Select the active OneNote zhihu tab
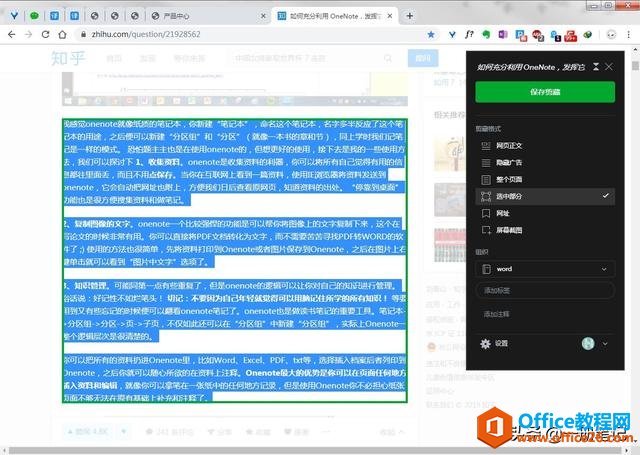The width and height of the screenshot is (640, 455). [335, 16]
